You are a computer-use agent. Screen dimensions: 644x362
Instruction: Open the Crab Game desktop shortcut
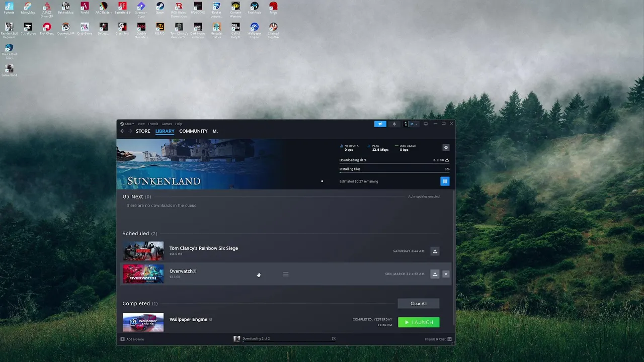(x=85, y=29)
